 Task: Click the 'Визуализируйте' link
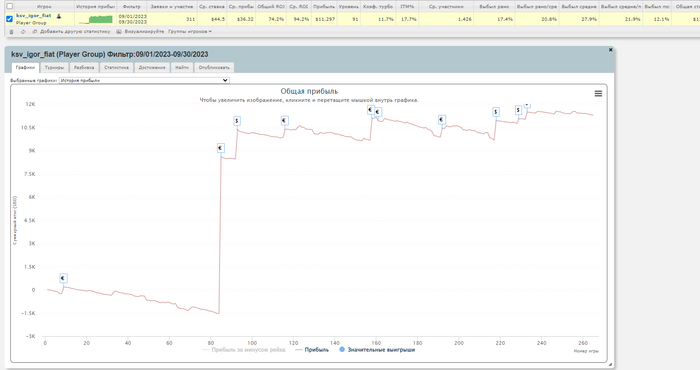(x=144, y=32)
